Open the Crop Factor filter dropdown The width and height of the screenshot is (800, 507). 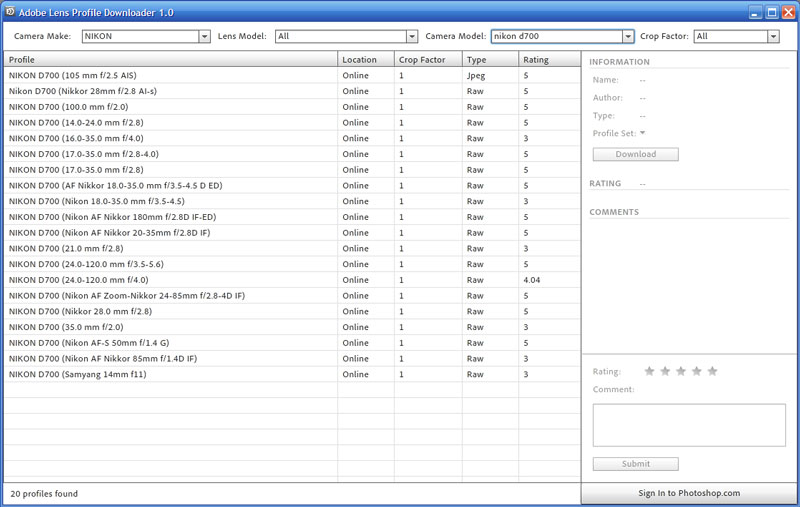773,36
